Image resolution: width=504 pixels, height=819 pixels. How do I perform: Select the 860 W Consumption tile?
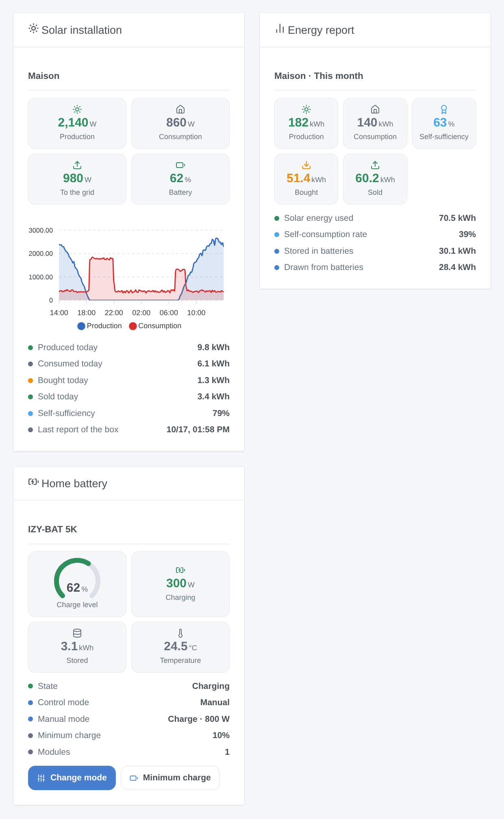pyautogui.click(x=180, y=123)
